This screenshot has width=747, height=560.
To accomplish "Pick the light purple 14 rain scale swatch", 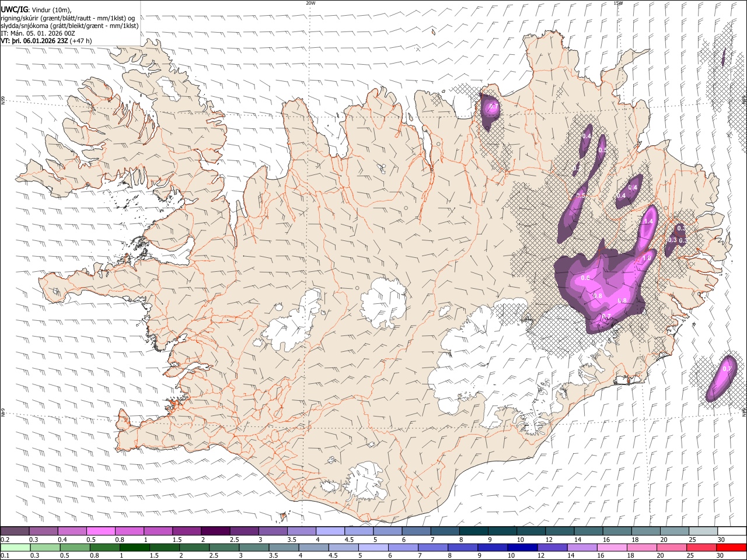I will point(582,548).
